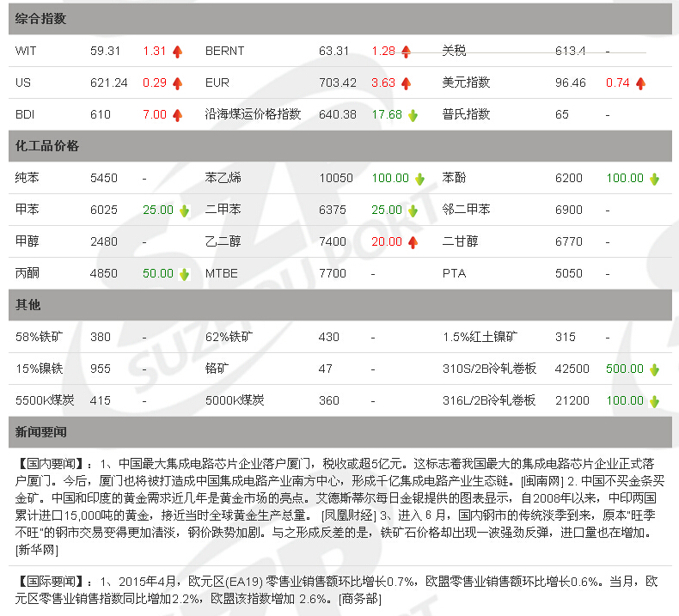Screen dimensions: 679x616
Task: Click the [闽南网] source citation
Action: click(x=542, y=481)
